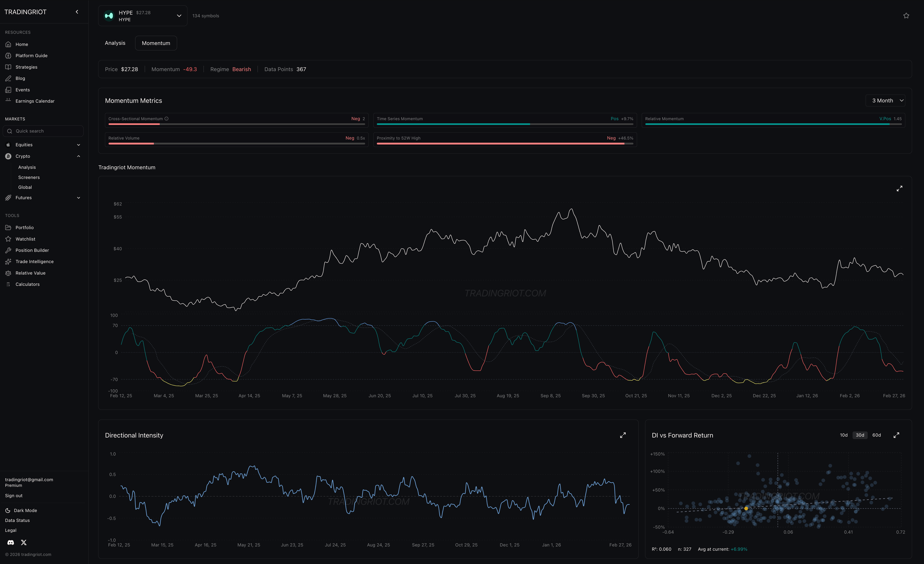Expand the Directional Intensity chart fullscreen
Screen dimensions: 924x564
[x=623, y=435]
